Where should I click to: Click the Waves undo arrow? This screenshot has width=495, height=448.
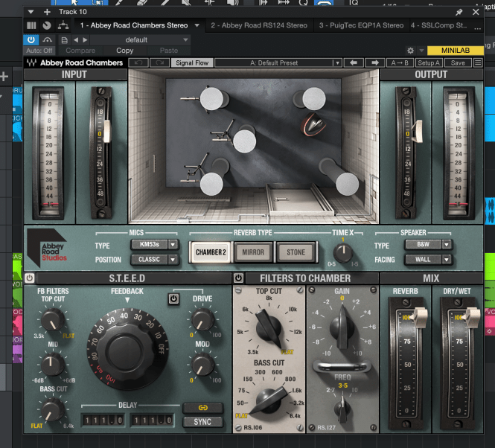[x=138, y=63]
